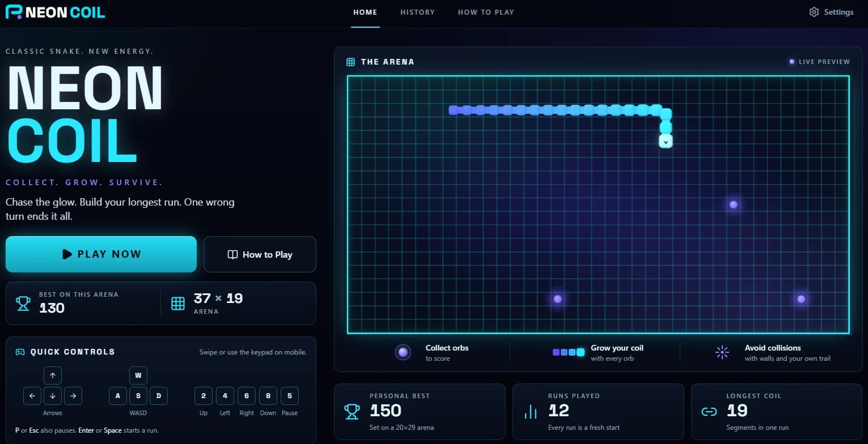This screenshot has width=868, height=444.
Task: Click the "Swipe or use the keypad on mobile." text
Action: [253, 352]
